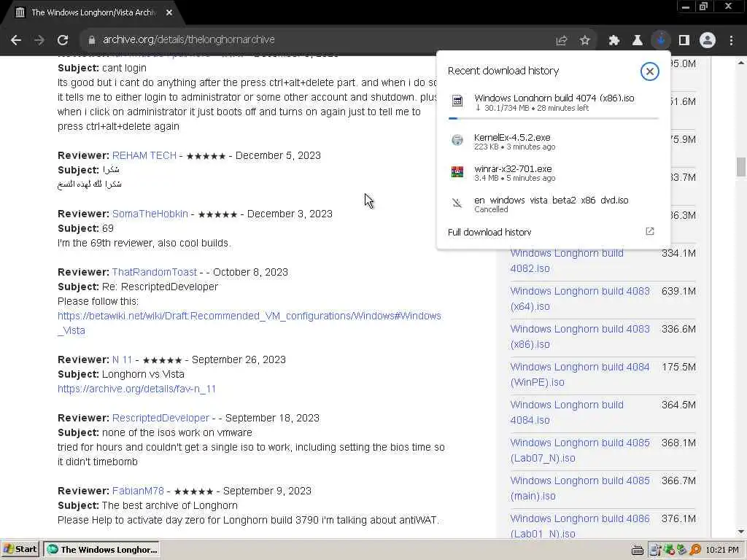
Task: Download Longhorn build 4085 (main).iso
Action: (580, 489)
